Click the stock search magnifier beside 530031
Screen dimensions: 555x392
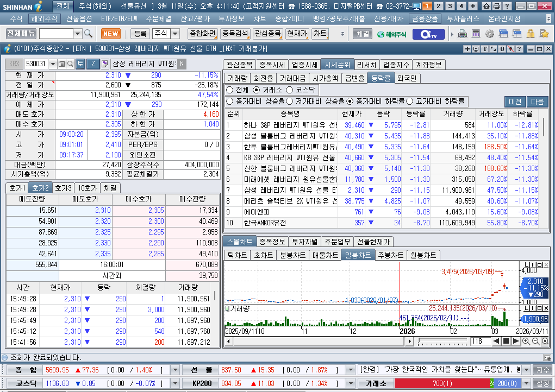[x=71, y=64]
